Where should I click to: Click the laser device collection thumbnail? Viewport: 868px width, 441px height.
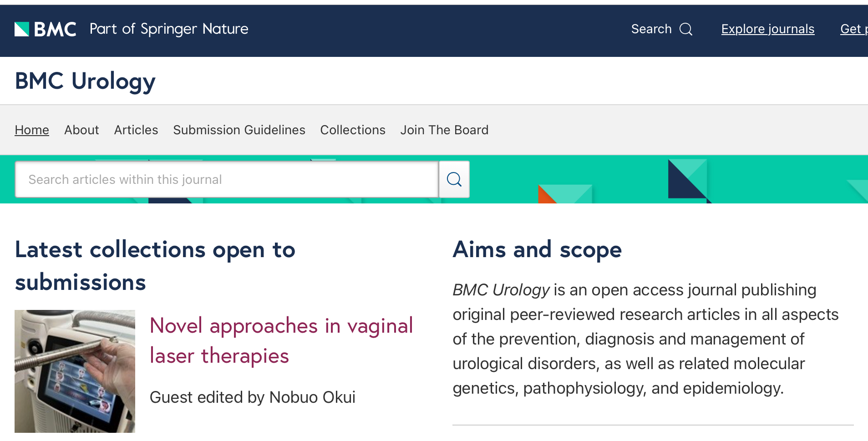75,371
